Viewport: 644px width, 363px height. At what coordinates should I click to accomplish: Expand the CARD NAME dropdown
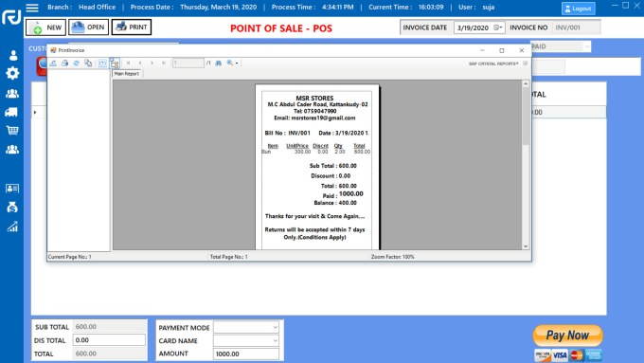[246, 340]
